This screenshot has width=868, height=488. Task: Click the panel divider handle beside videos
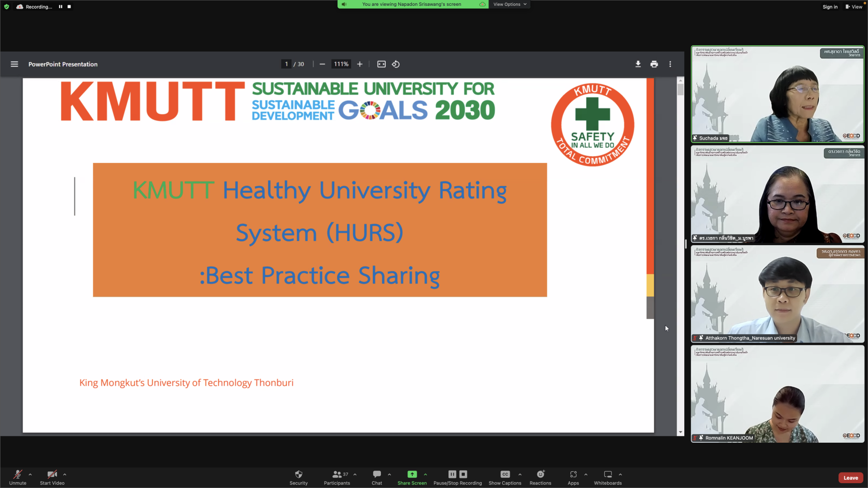[686, 244]
